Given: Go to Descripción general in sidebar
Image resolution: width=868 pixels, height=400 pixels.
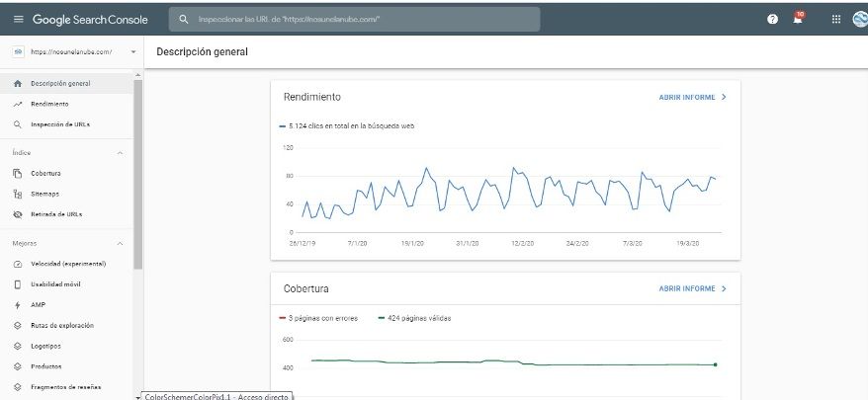Looking at the screenshot, I should pos(66,84).
